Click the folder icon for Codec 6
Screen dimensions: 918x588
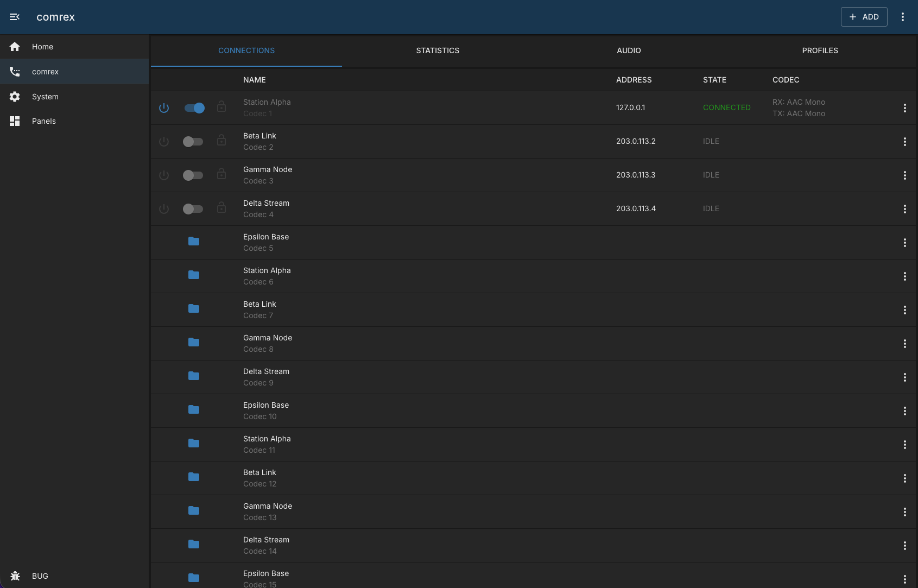(x=194, y=275)
